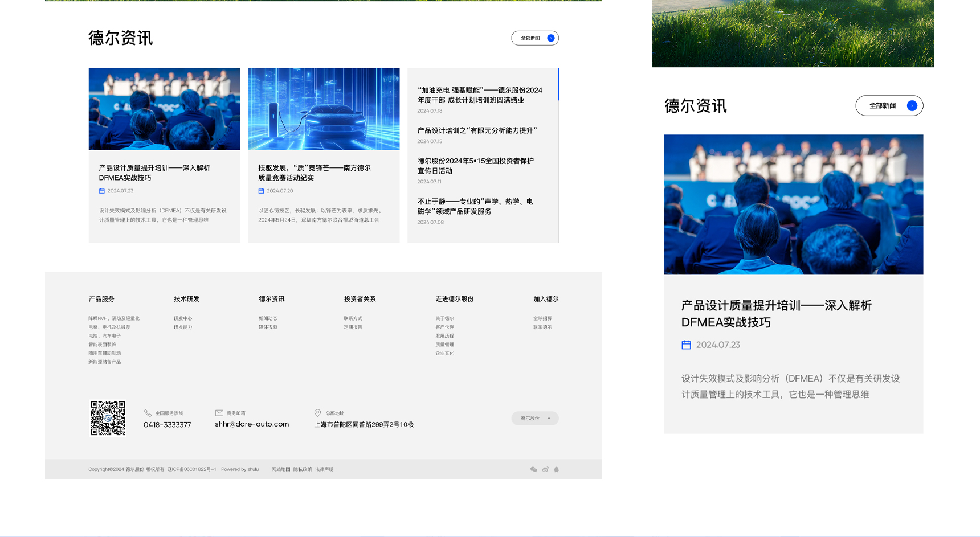Open footer link 联系德尔
The width and height of the screenshot is (980, 537).
[x=542, y=327]
